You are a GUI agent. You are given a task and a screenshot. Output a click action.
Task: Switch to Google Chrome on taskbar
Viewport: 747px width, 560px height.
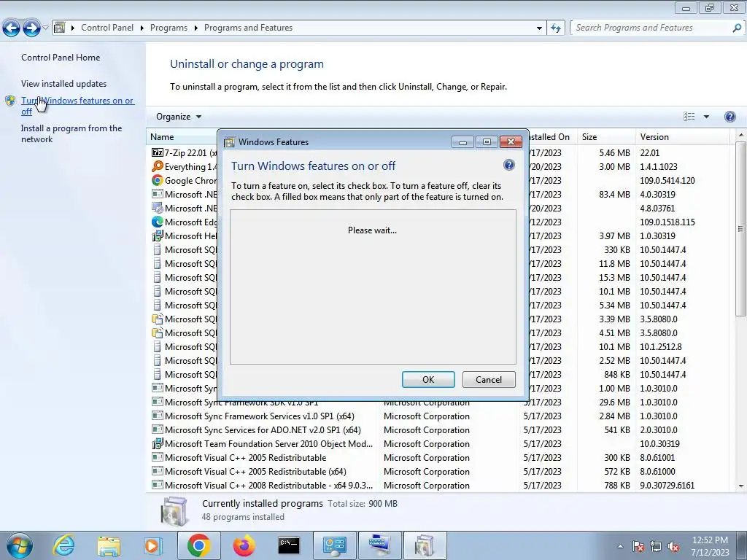pyautogui.click(x=199, y=545)
